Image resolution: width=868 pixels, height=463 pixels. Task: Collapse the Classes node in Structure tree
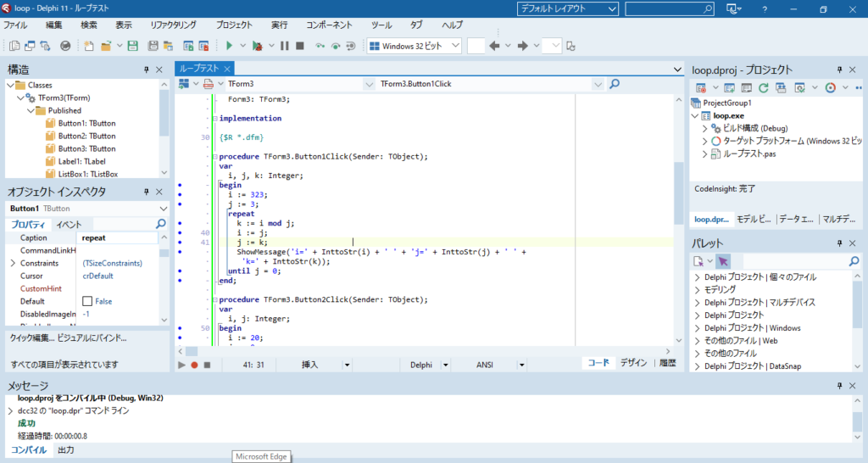[x=10, y=86]
